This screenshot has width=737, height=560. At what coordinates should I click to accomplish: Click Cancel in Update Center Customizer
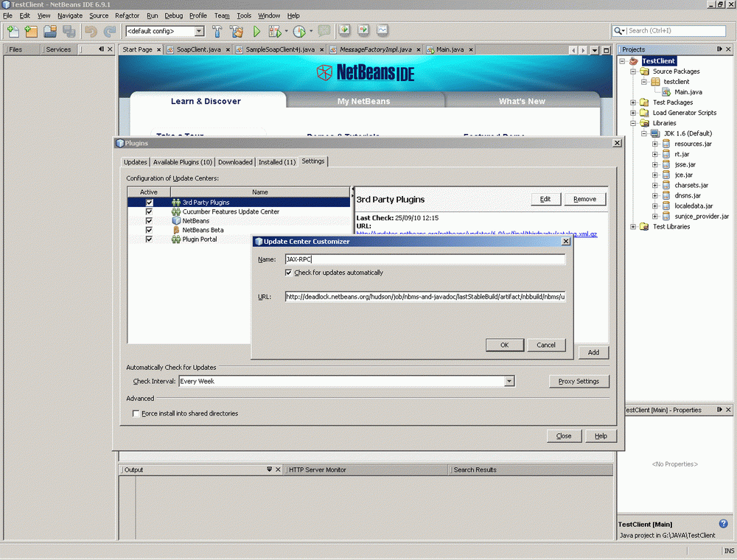545,345
